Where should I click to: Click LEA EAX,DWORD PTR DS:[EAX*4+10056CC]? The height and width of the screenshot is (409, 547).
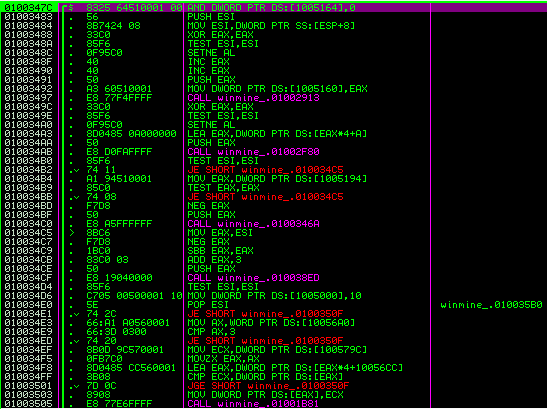click(x=295, y=368)
